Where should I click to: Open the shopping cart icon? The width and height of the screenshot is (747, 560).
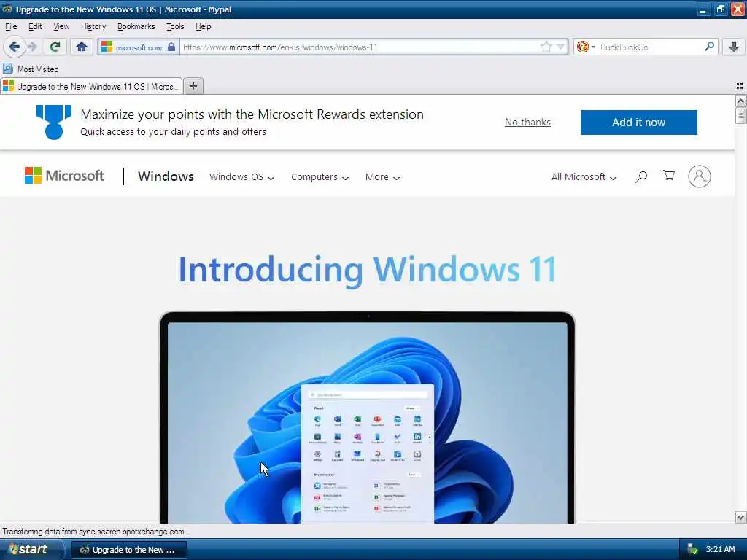pyautogui.click(x=669, y=176)
